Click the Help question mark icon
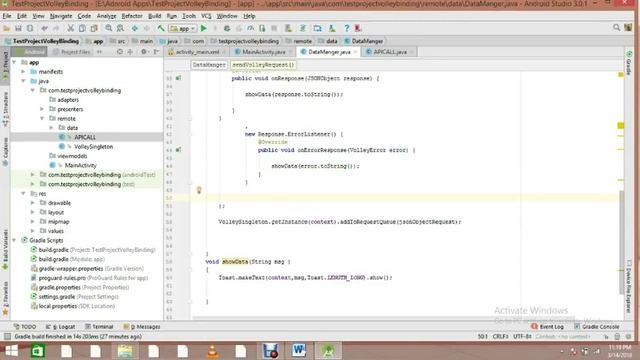The image size is (640, 360). click(347, 28)
